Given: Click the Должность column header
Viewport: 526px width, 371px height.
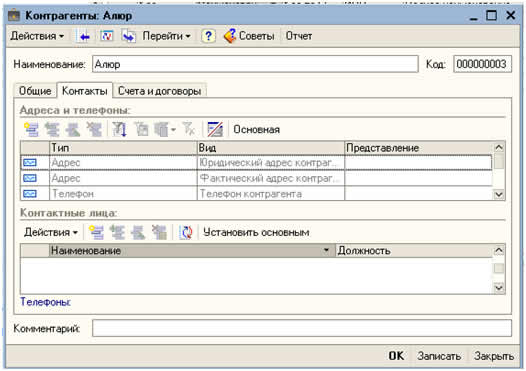Looking at the screenshot, I should coord(414,251).
